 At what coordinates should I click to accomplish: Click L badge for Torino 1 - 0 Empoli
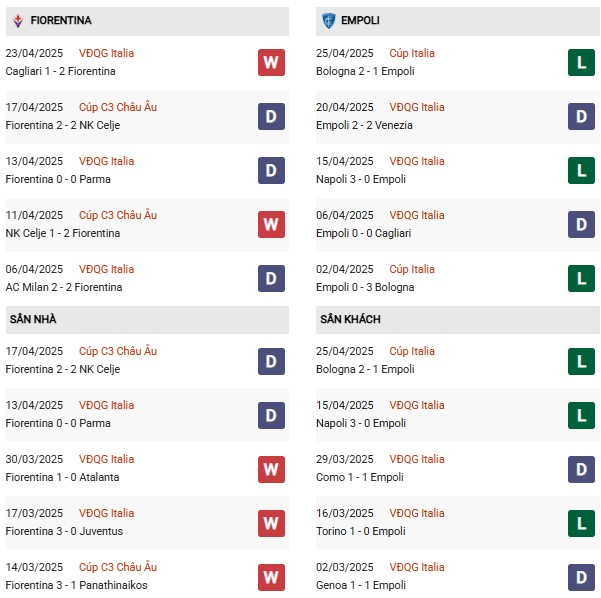click(x=582, y=522)
